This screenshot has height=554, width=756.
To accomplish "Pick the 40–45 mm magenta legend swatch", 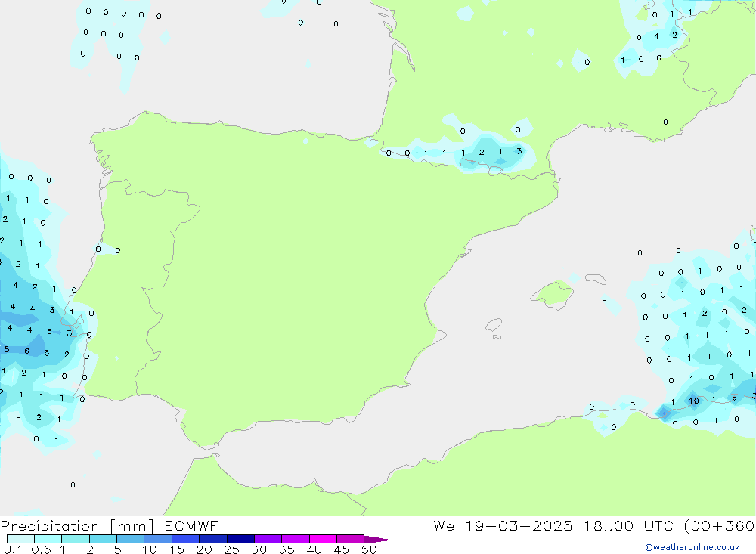I will (323, 539).
